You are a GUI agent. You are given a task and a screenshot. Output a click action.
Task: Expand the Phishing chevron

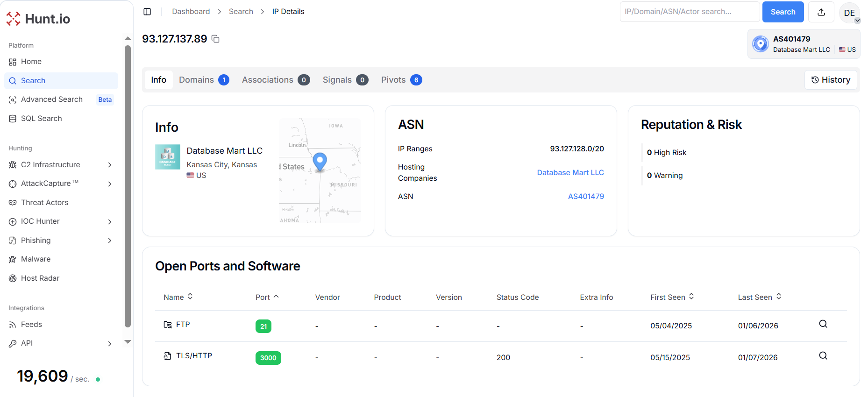click(x=110, y=241)
